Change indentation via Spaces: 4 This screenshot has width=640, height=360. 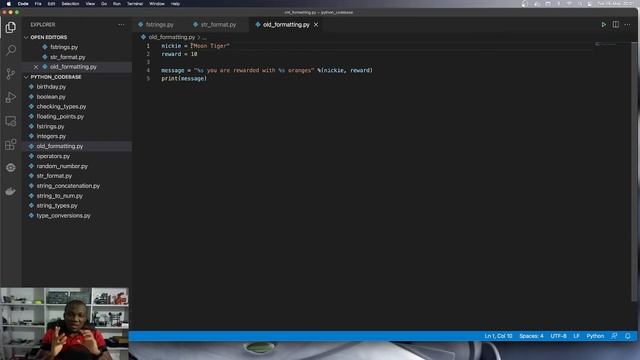point(531,336)
